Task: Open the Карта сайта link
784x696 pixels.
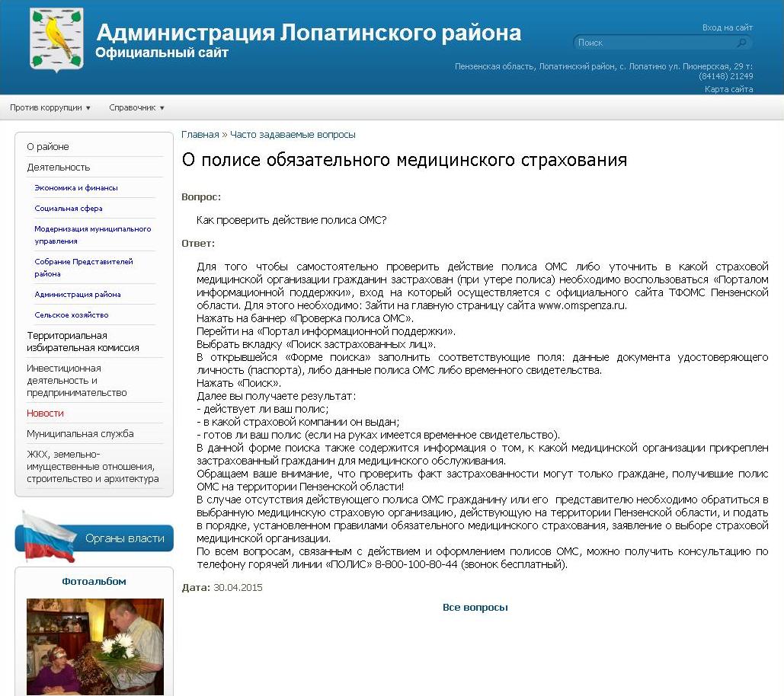Action: click(728, 89)
